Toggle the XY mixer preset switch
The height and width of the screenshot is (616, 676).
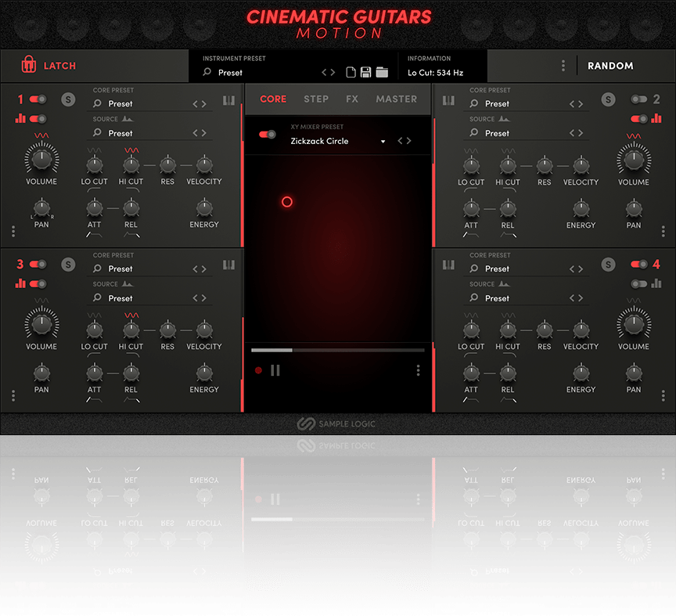click(x=267, y=135)
